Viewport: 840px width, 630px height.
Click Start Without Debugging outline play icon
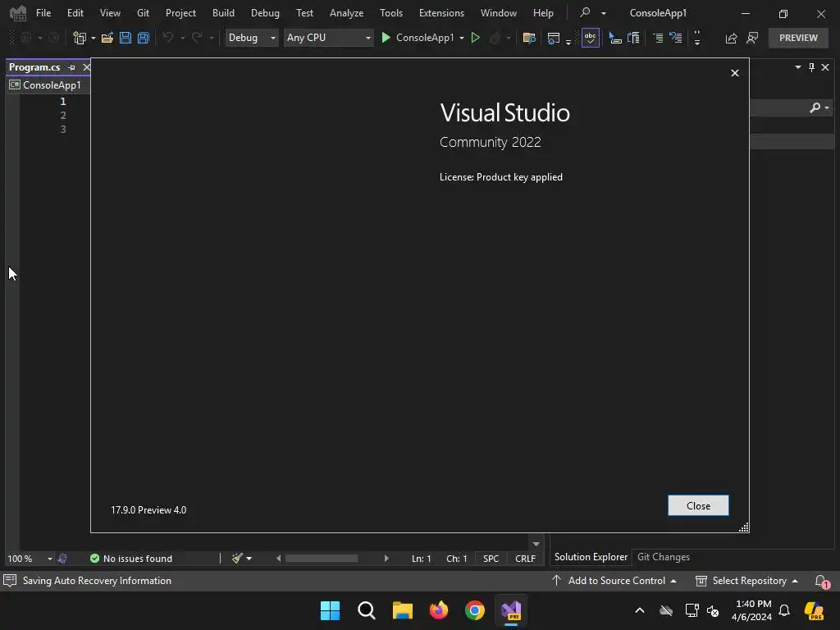[475, 38]
